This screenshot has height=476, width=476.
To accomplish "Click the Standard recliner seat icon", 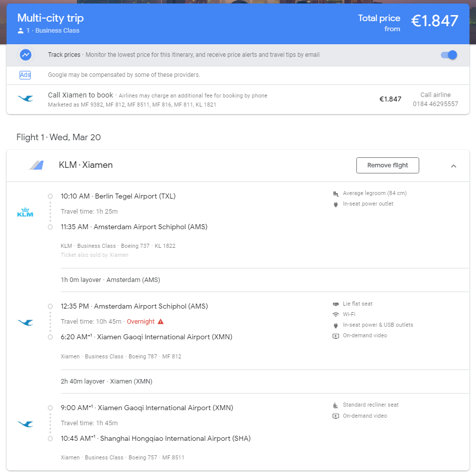I will click(x=336, y=405).
